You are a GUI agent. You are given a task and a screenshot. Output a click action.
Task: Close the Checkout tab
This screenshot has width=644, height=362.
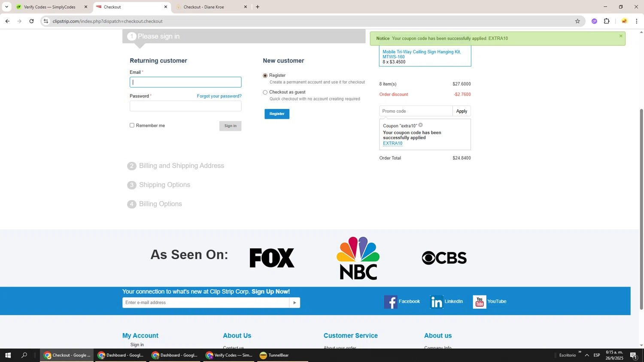166,7
